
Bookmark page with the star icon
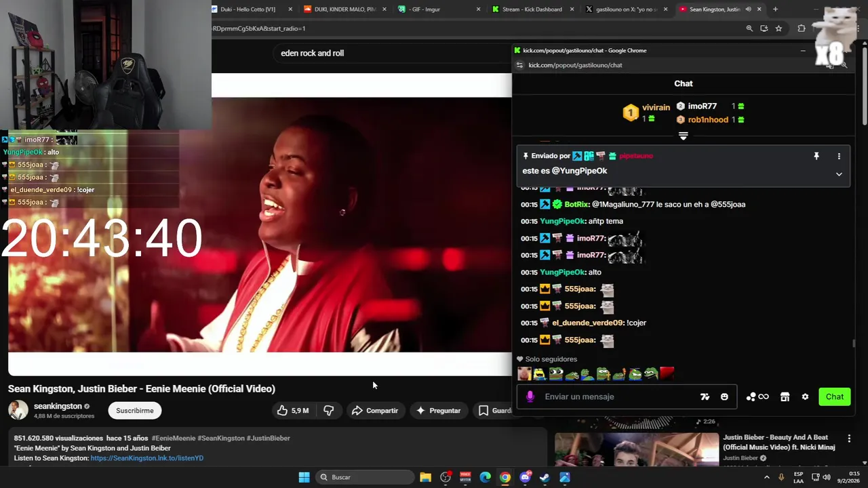(x=778, y=28)
